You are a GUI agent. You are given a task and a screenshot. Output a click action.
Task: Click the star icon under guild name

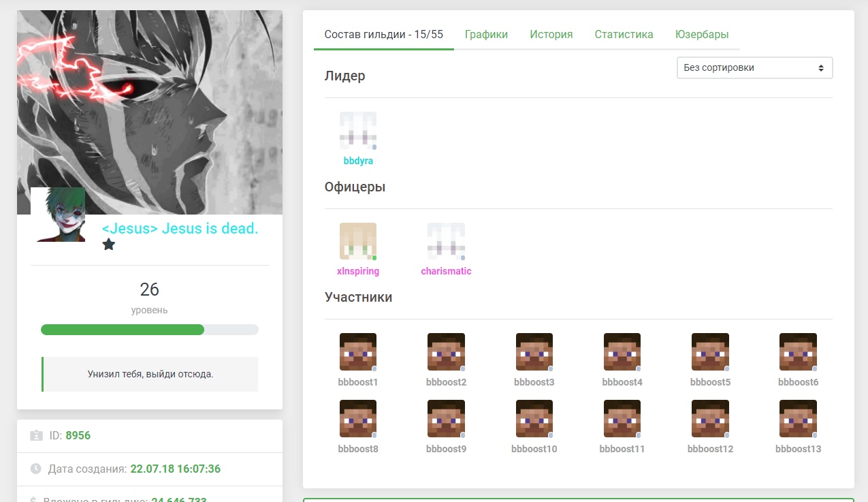click(x=109, y=245)
